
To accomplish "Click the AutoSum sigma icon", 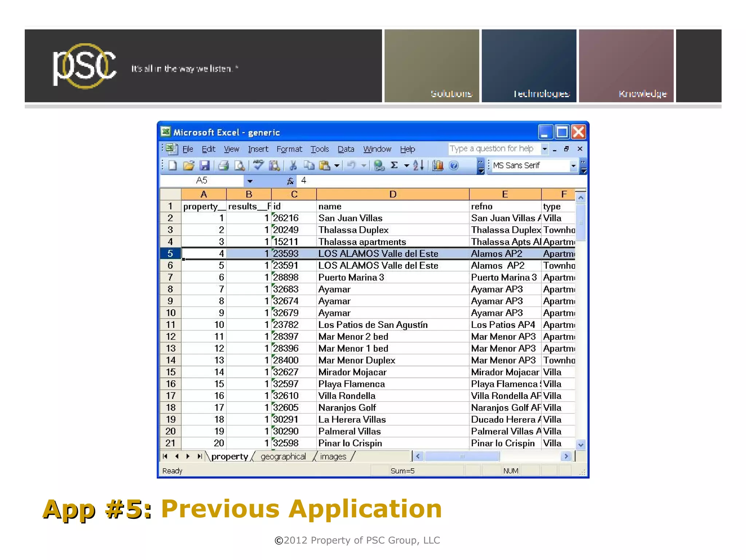I will tap(394, 165).
